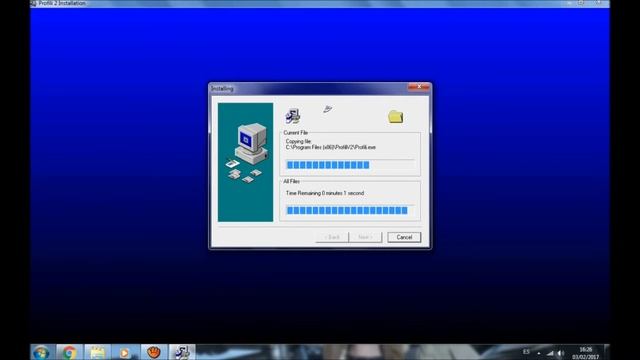The height and width of the screenshot is (360, 640).
Task: Open the baseball glove app in taskbar
Action: click(x=153, y=352)
